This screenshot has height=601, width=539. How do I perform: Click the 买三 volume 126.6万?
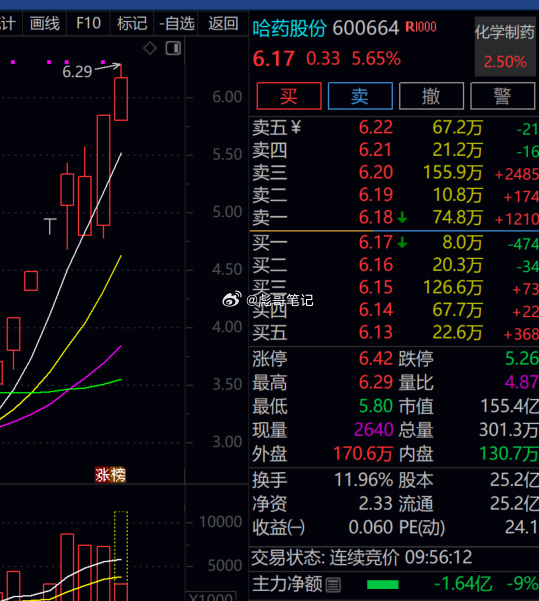tap(453, 287)
